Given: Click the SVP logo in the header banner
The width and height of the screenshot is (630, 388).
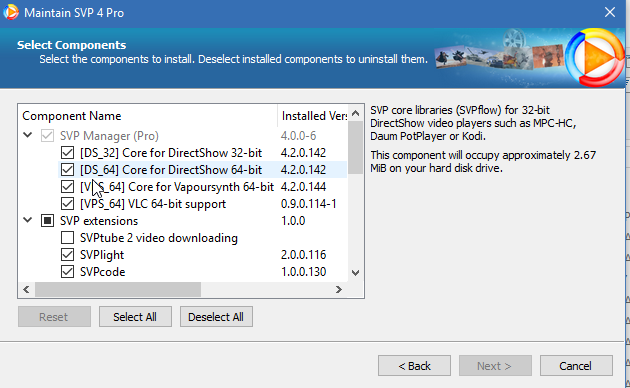Looking at the screenshot, I should pos(595,57).
